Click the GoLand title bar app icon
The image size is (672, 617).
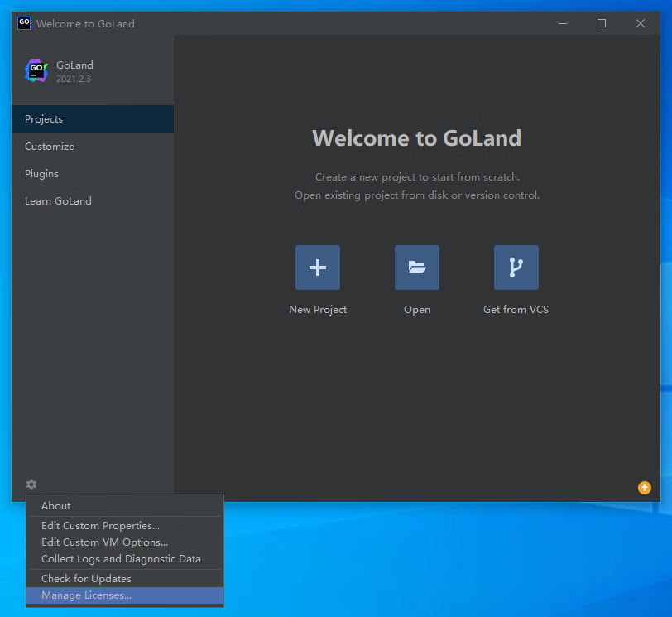click(x=25, y=23)
